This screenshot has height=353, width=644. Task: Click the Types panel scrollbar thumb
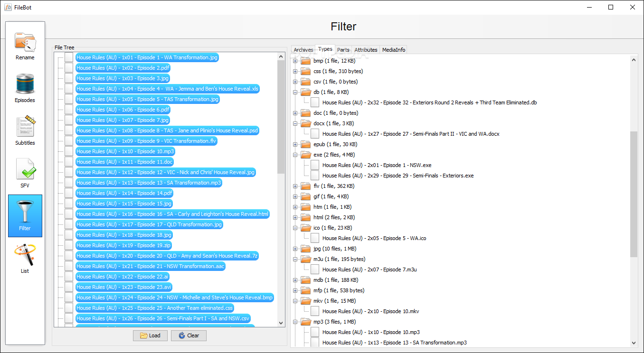click(x=634, y=195)
